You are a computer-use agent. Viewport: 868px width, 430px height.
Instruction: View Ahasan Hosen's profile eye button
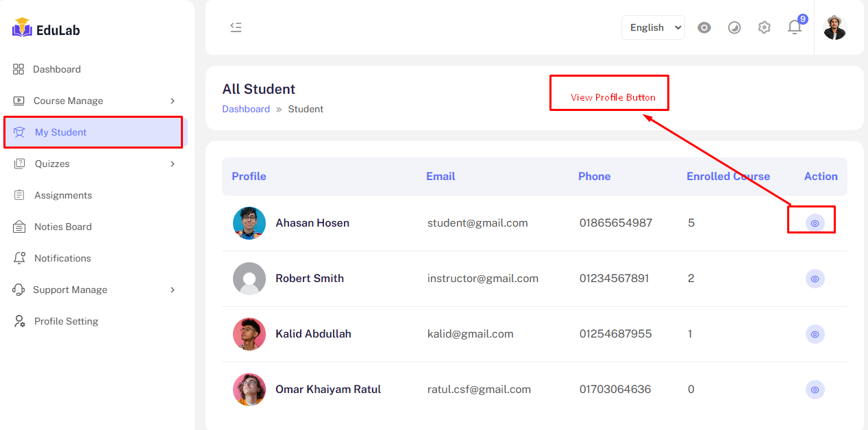click(x=815, y=223)
